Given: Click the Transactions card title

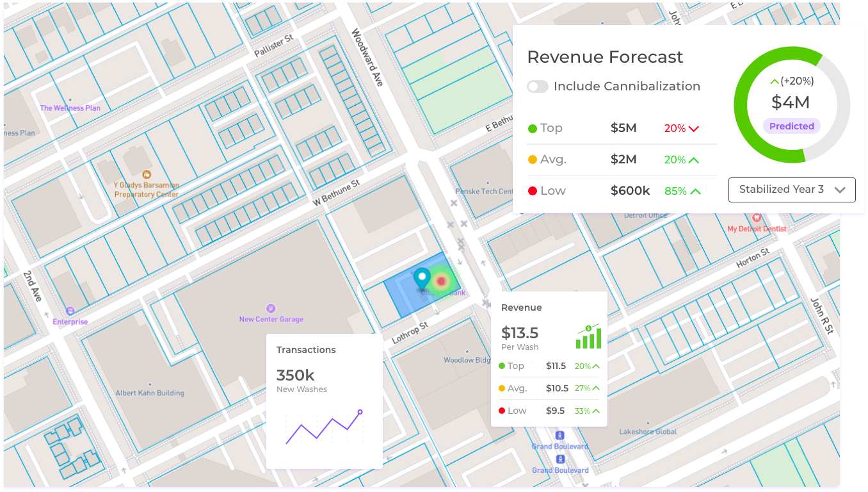Looking at the screenshot, I should tap(306, 350).
